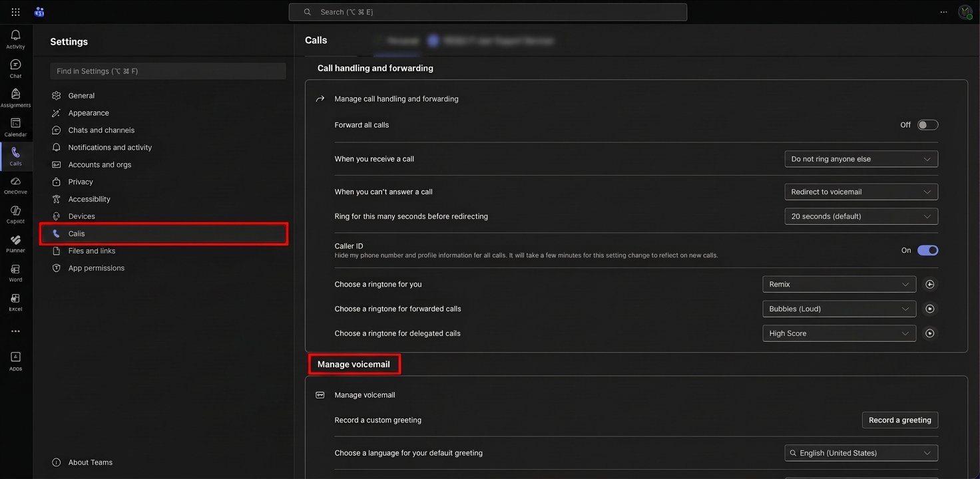Open the Remix ringtone dropdown
Viewport: 980px width, 479px height.
[x=839, y=284]
